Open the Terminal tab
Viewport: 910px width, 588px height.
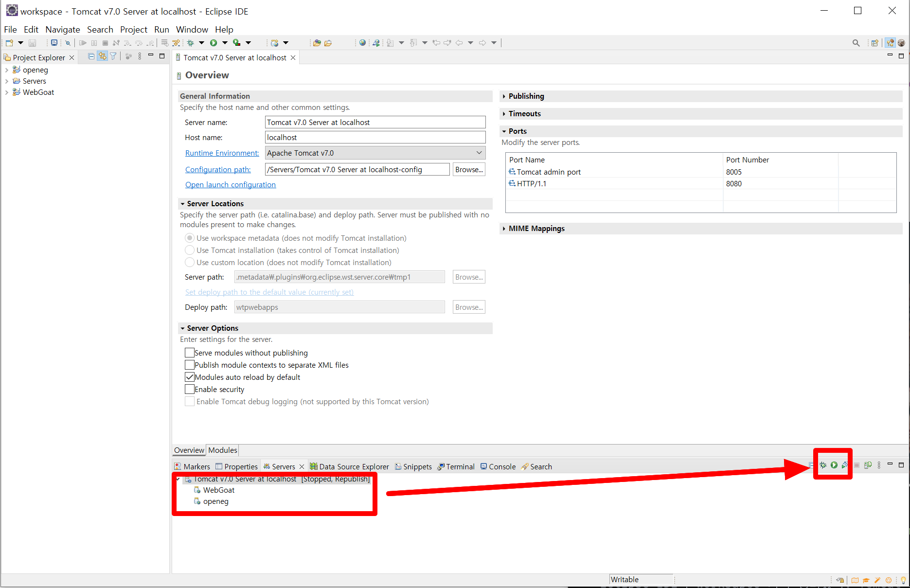click(456, 466)
